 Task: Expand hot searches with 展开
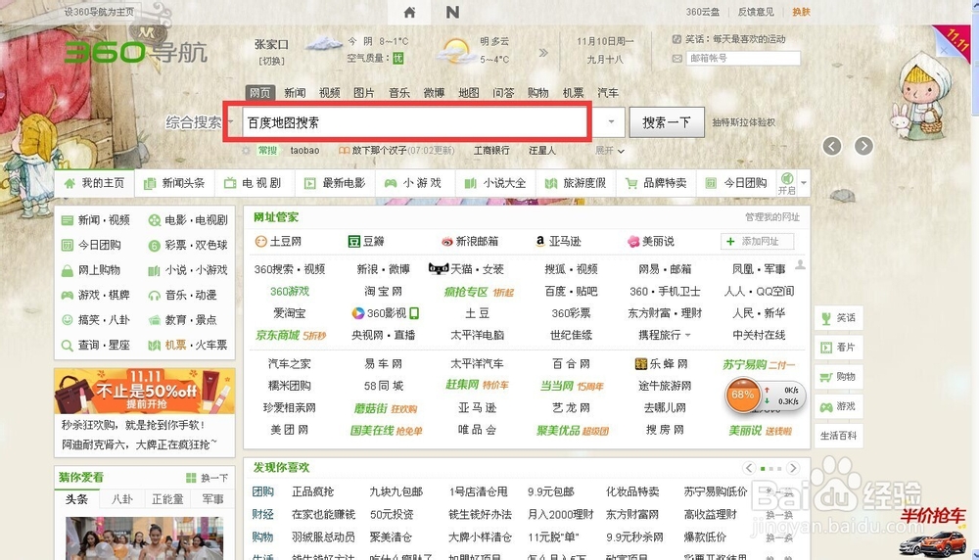click(609, 151)
